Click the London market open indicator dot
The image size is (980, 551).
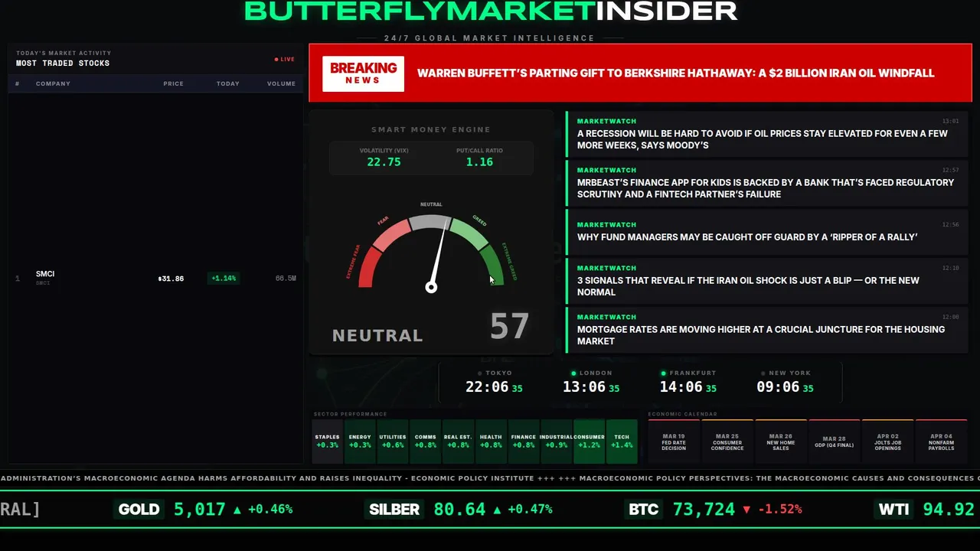(573, 373)
